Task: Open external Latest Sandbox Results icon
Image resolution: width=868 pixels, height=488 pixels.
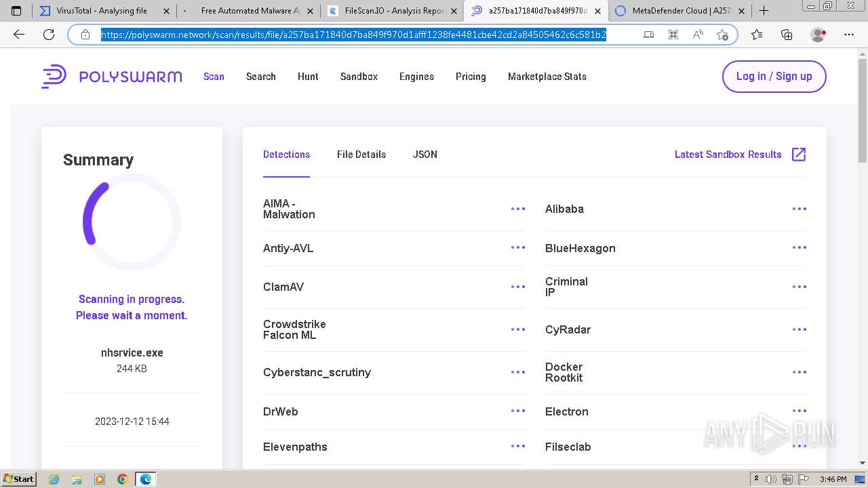Action: click(x=799, y=155)
